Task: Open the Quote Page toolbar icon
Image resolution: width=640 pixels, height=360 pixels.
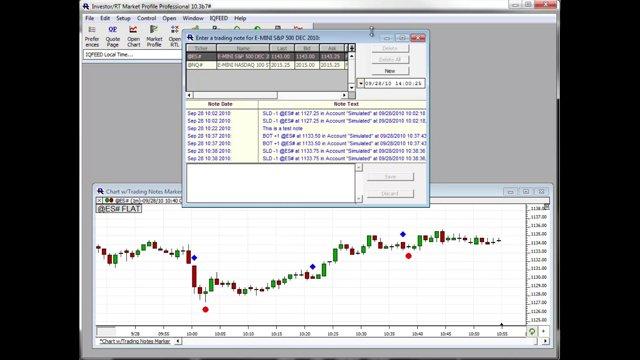Action: (113, 36)
